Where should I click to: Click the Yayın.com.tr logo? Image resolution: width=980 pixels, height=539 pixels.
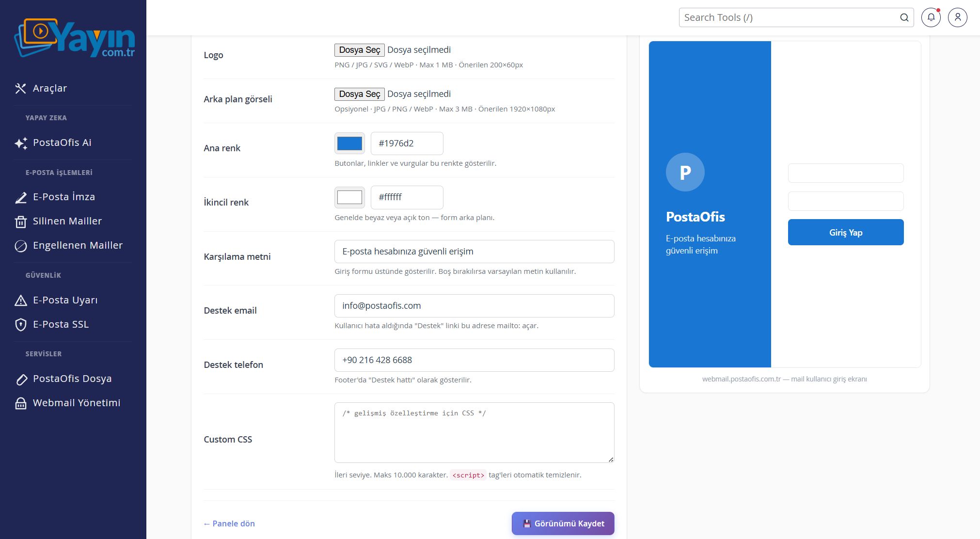point(75,38)
